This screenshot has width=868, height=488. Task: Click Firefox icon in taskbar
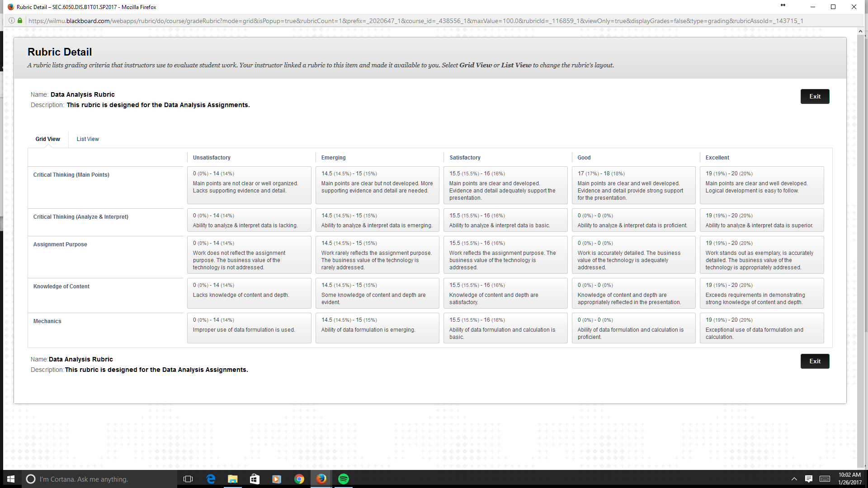point(321,479)
